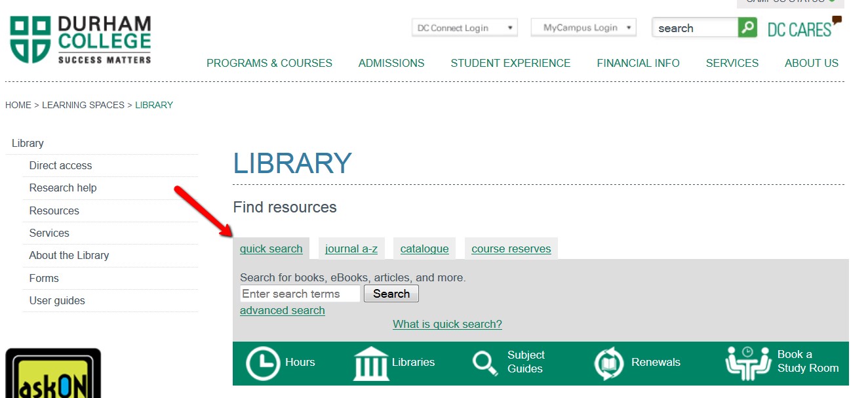The height and width of the screenshot is (398, 868).
Task: Click the Durham College logo
Action: pos(80,40)
